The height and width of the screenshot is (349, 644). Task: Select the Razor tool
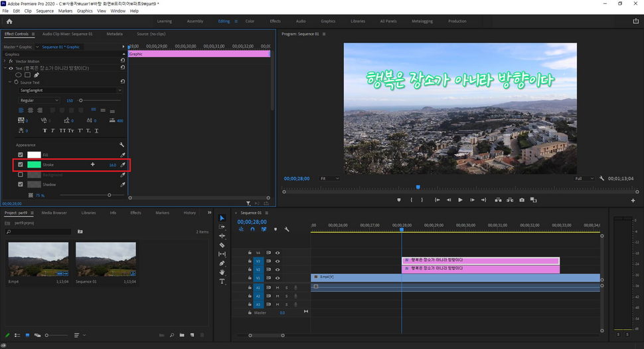[222, 245]
